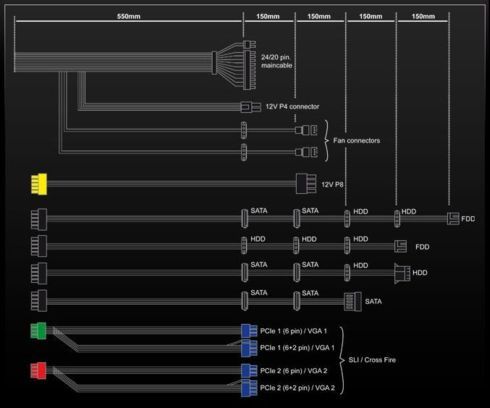The height and width of the screenshot is (408, 490).
Task: Select the end SATA connector on fourth cable
Action: pyautogui.click(x=353, y=301)
